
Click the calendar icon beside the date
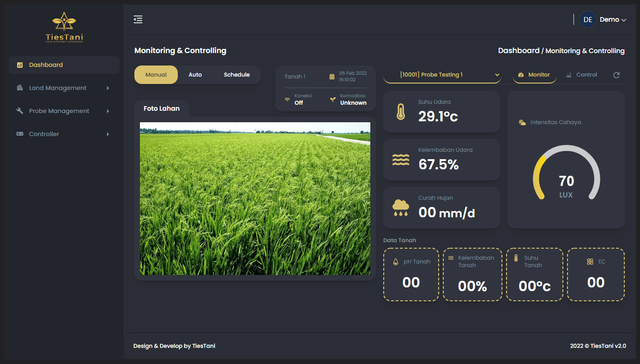[332, 77]
